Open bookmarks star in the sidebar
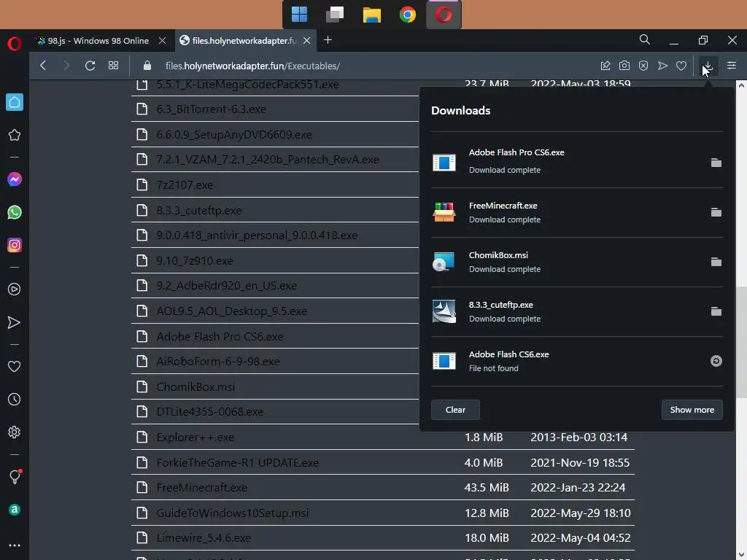Image resolution: width=747 pixels, height=560 pixels. point(15,135)
